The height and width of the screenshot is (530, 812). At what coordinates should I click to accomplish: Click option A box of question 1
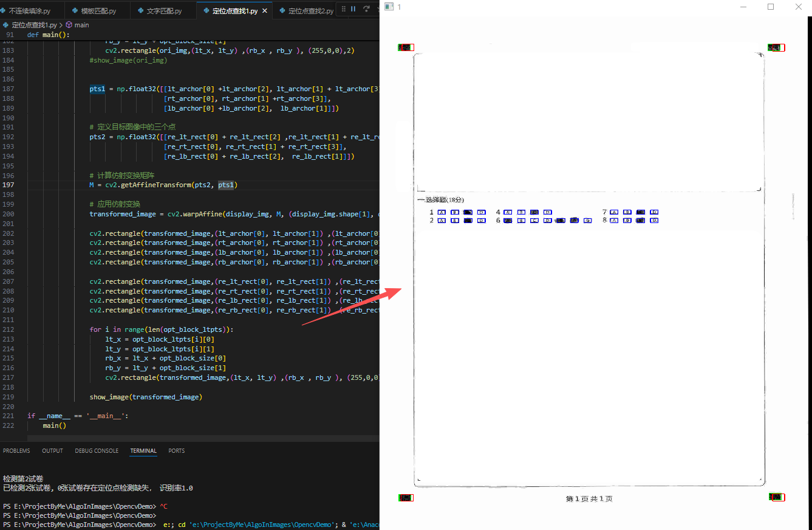click(442, 212)
